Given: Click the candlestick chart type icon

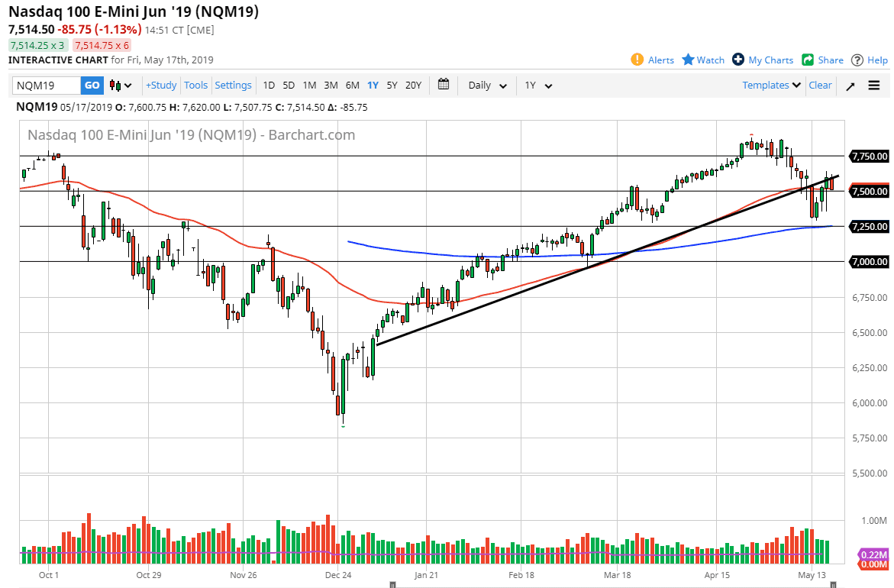Looking at the screenshot, I should point(113,86).
